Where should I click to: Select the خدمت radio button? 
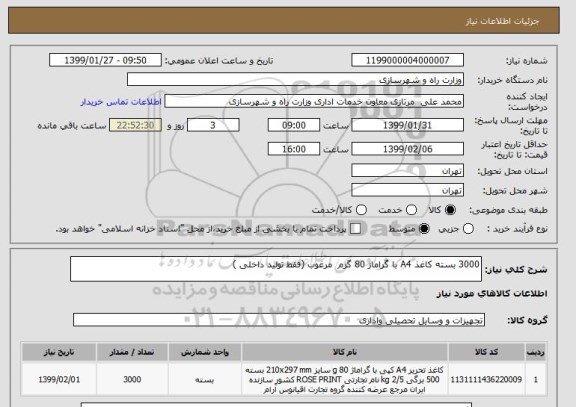[411, 210]
